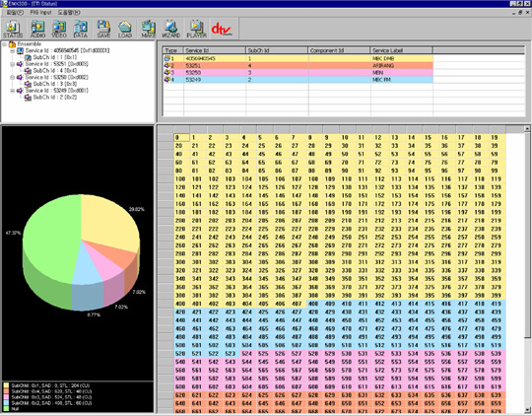Select capacity unit cell 408 in grid
The height and width of the screenshot is (416, 532).
314,304
